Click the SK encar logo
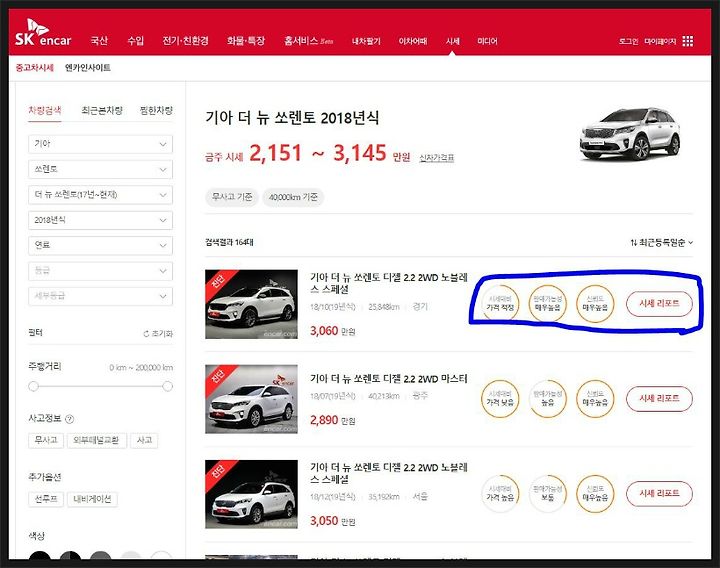This screenshot has width=720, height=568. pyautogui.click(x=43, y=33)
